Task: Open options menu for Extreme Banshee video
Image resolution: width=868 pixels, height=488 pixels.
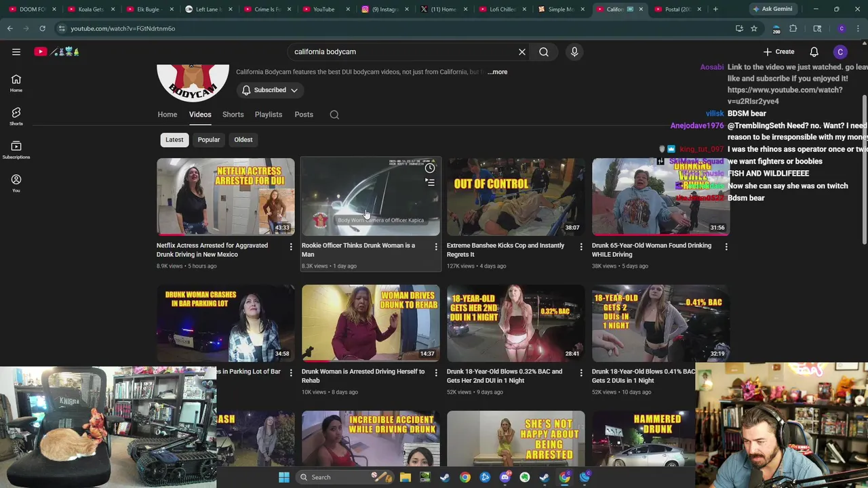Action: [581, 247]
